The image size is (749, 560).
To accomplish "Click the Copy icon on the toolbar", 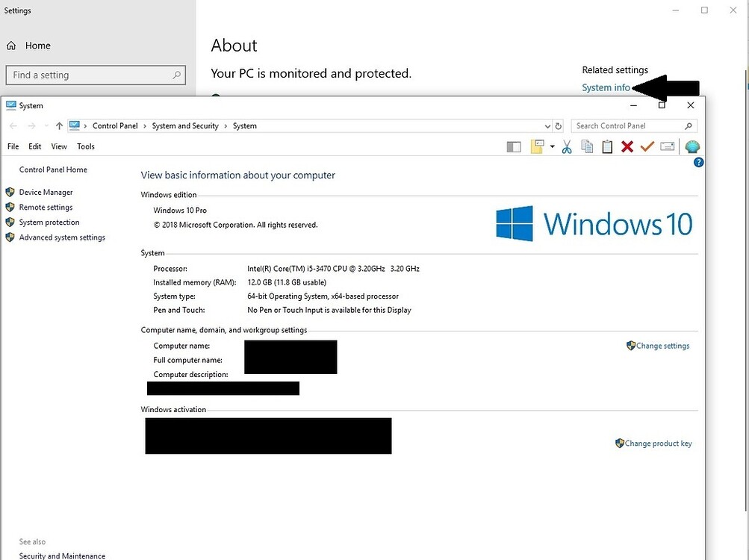I will click(x=586, y=146).
